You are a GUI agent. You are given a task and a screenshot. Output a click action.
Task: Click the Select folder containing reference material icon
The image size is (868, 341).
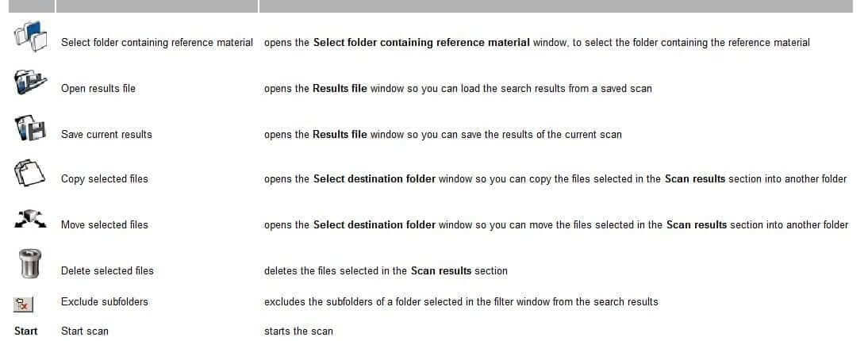click(x=30, y=36)
